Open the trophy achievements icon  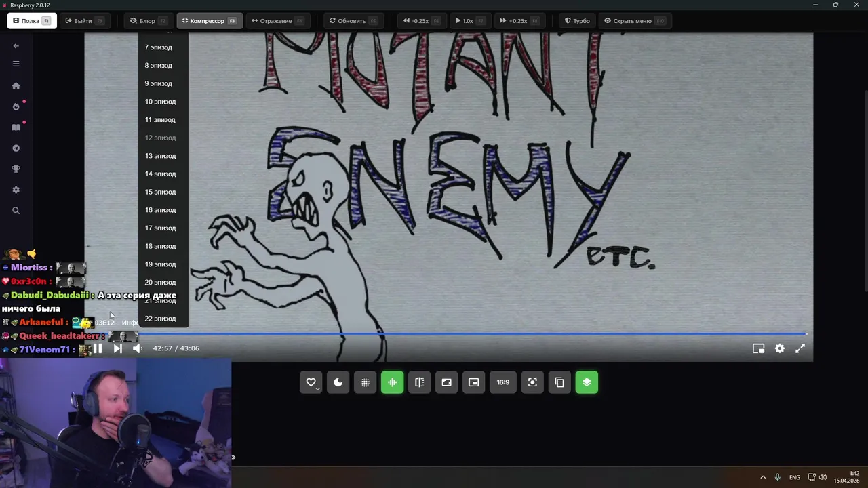(16, 169)
